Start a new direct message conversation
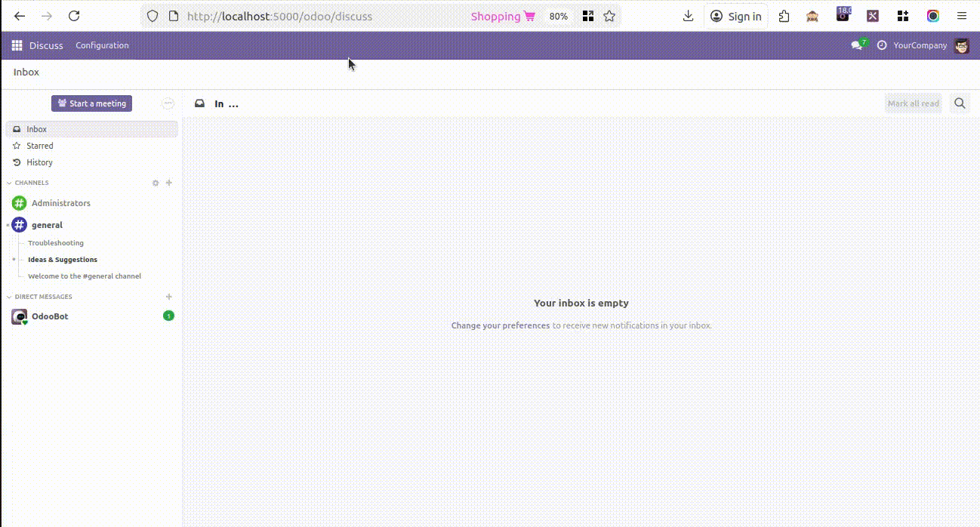This screenshot has height=527, width=980. [x=169, y=297]
